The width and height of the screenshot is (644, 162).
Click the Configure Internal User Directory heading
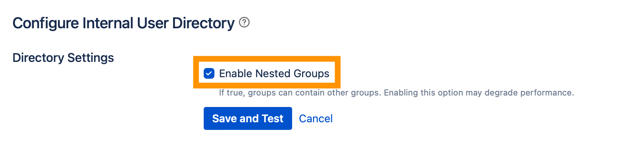tap(123, 23)
